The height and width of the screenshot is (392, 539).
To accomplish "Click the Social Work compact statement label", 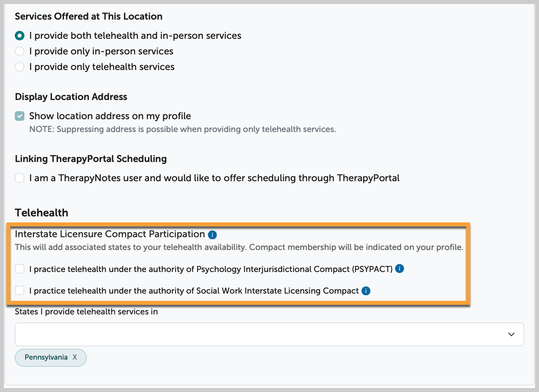I will click(x=194, y=291).
